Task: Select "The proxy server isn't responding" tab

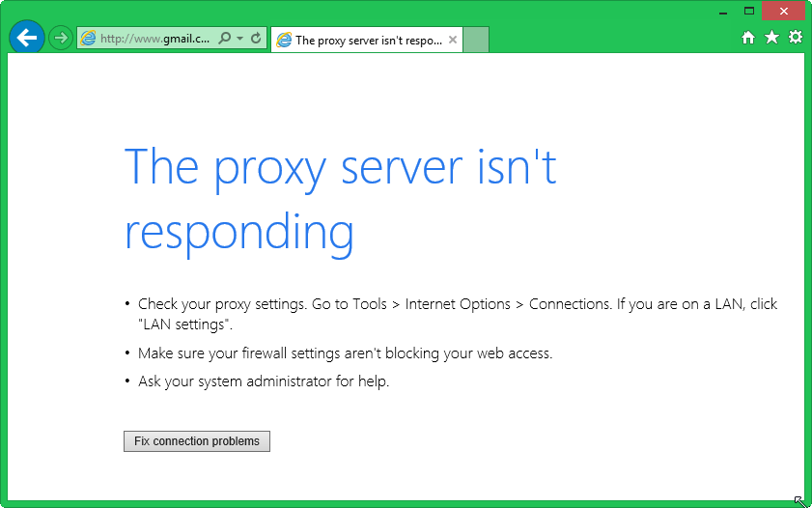Action: tap(367, 40)
